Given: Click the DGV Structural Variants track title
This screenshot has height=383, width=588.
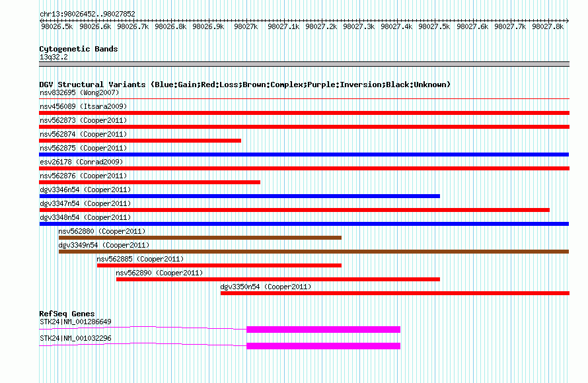Looking at the screenshot, I should (x=244, y=85).
